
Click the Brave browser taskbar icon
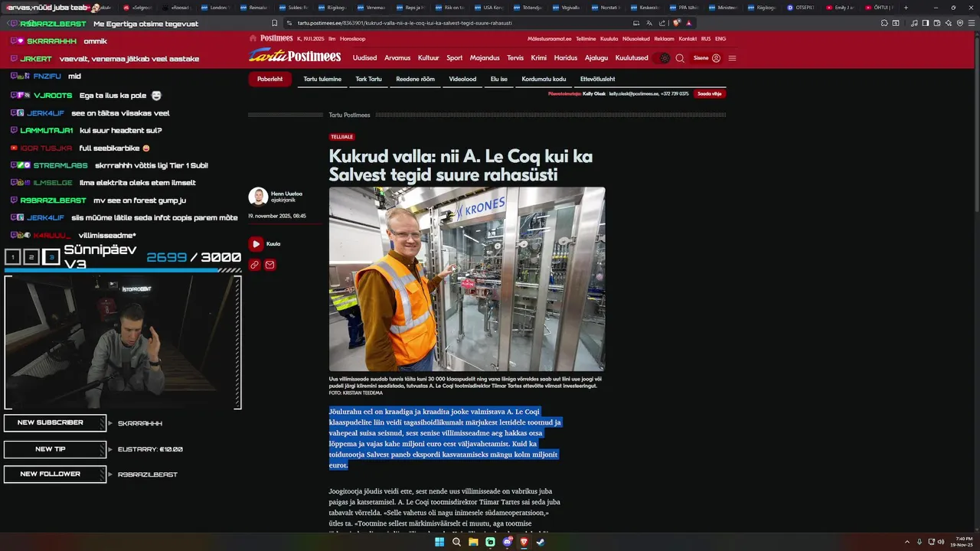(524, 542)
